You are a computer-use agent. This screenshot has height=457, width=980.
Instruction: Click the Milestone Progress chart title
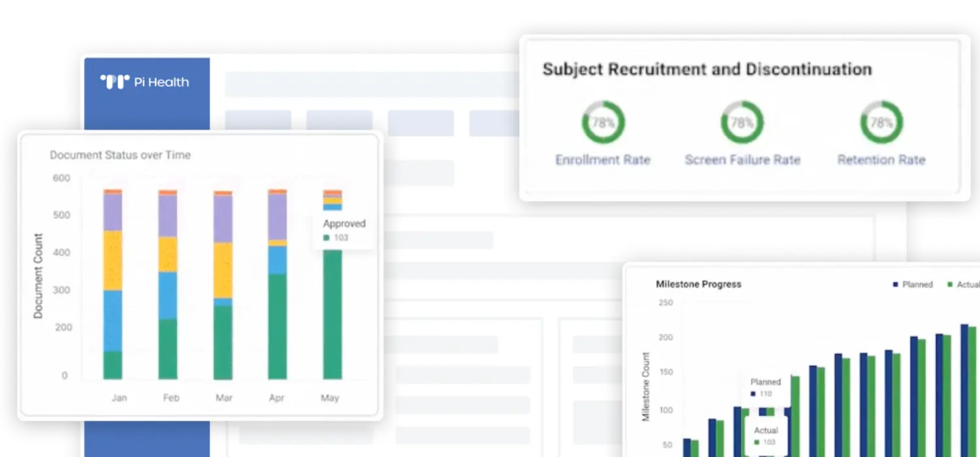click(698, 285)
